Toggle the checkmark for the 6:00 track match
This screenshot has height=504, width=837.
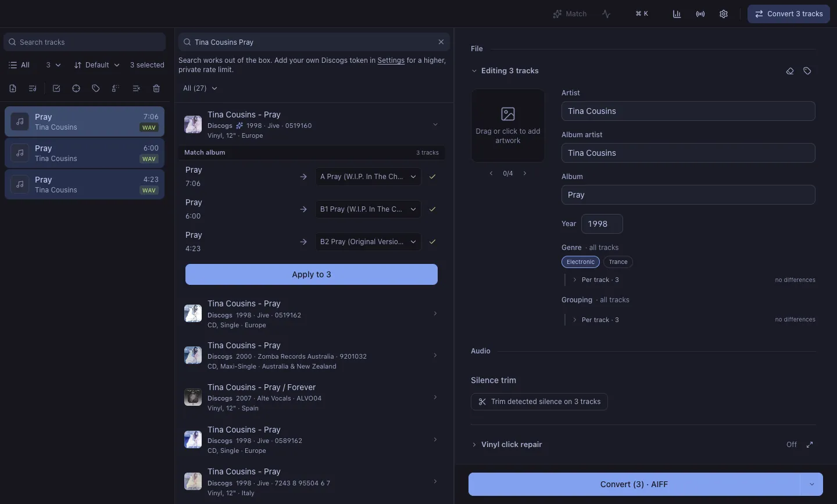pos(432,209)
